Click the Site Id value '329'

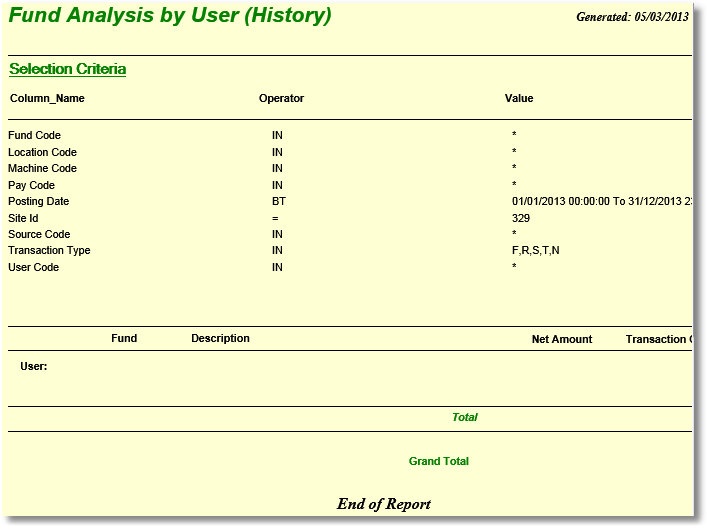[x=521, y=218]
